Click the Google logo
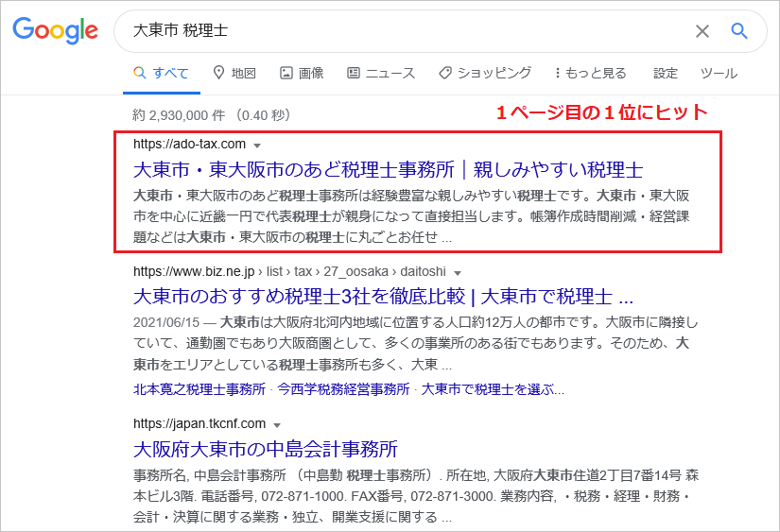Viewport: 780px width, 532px height. 55,30
